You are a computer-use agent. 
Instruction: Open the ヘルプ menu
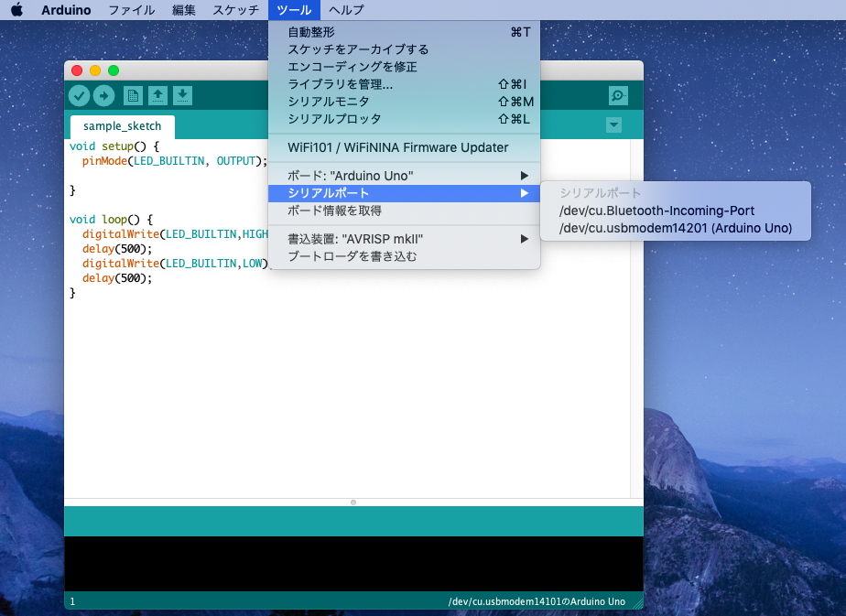tap(346, 10)
